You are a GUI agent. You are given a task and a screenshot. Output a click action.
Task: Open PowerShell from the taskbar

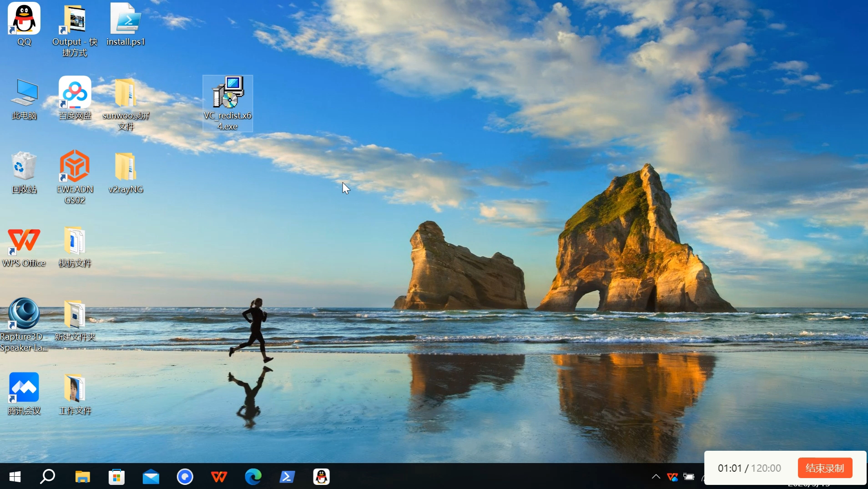click(287, 477)
